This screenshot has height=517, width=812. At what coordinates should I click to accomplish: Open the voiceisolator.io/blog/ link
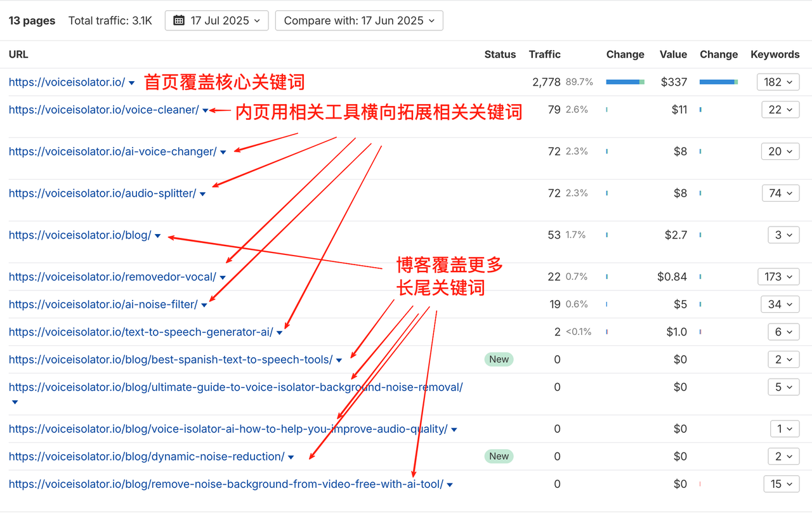click(80, 235)
